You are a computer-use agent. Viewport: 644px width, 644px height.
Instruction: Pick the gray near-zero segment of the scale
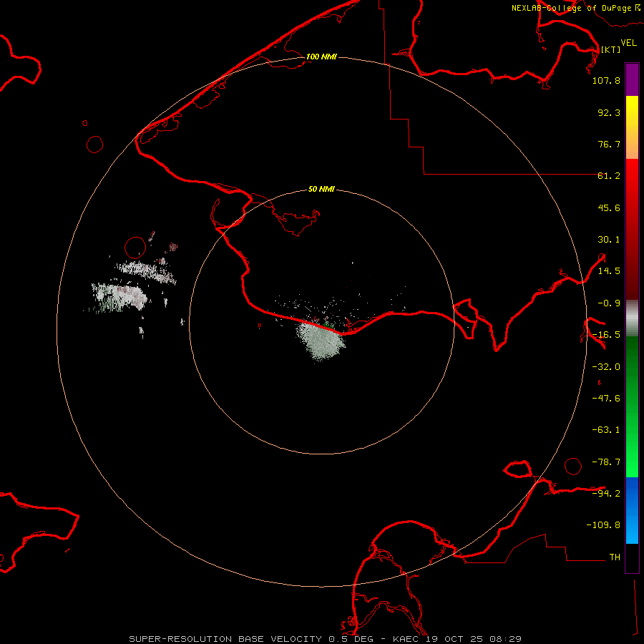click(632, 318)
